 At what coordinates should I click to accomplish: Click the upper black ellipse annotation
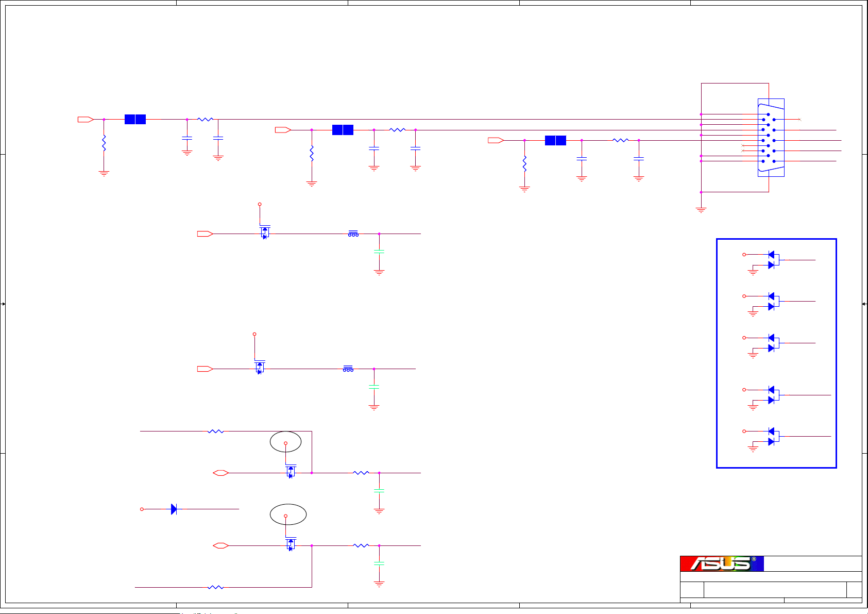tap(285, 442)
